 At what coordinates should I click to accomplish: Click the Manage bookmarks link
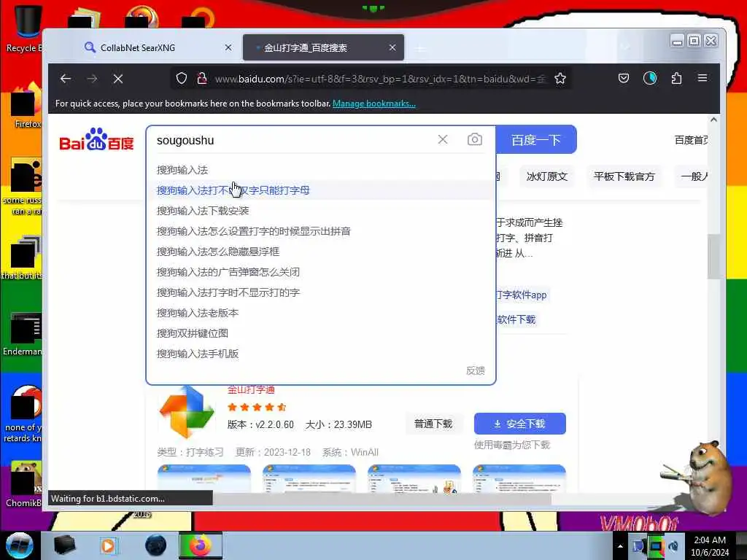(x=374, y=104)
